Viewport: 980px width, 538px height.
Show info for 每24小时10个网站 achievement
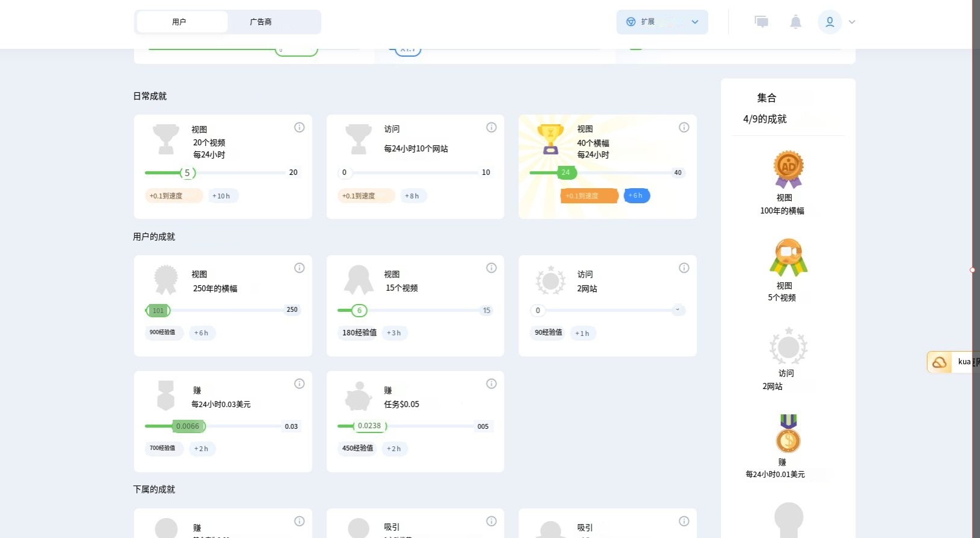(x=491, y=127)
